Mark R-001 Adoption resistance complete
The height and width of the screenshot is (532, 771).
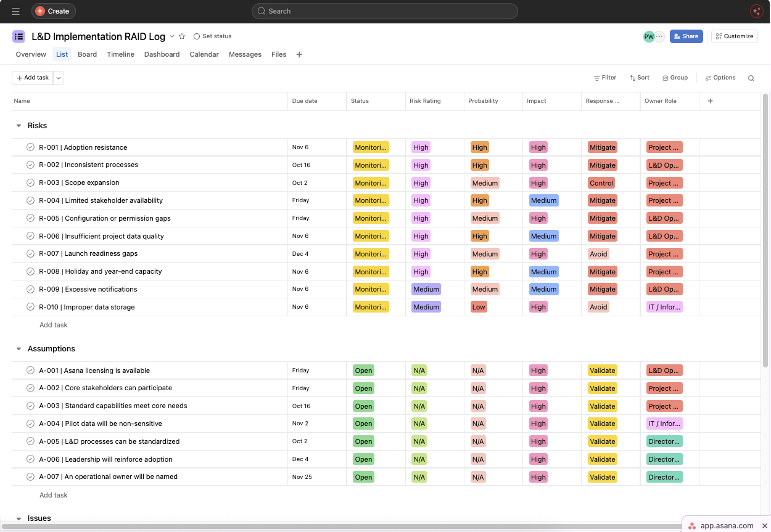coord(30,147)
